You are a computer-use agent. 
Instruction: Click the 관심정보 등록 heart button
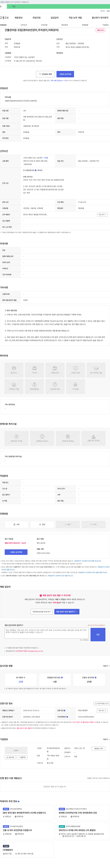tap(45, 74)
